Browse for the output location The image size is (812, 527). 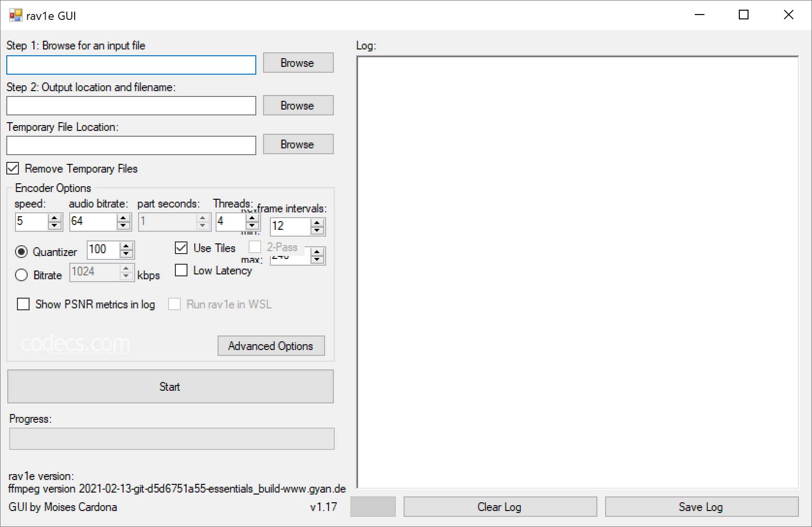point(298,106)
